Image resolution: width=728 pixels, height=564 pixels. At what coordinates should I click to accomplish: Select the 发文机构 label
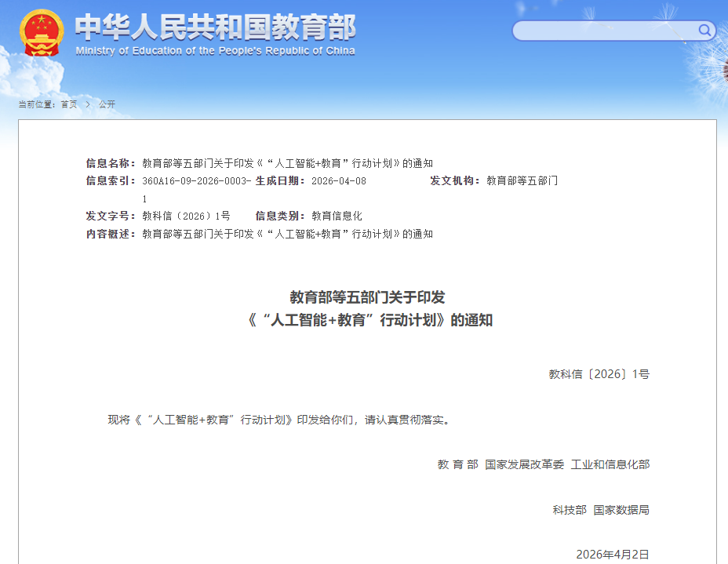pyautogui.click(x=455, y=181)
